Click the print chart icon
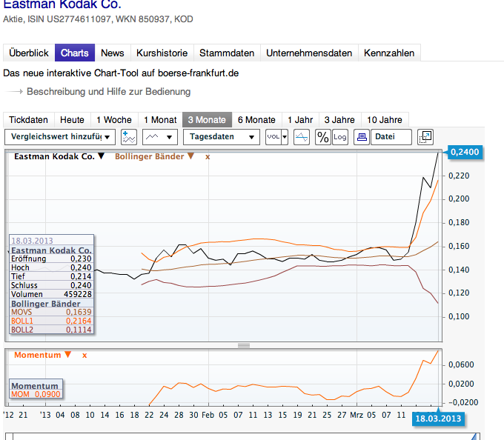 (x=362, y=137)
